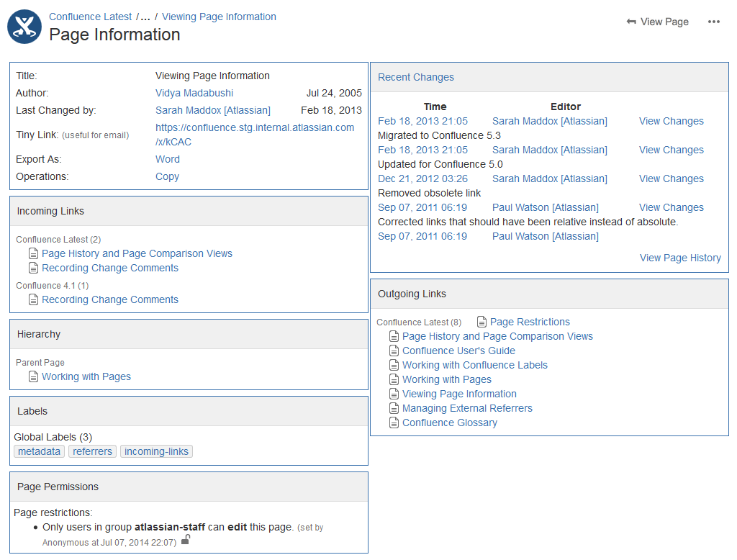Open the more actions ellipsis menu

713,22
